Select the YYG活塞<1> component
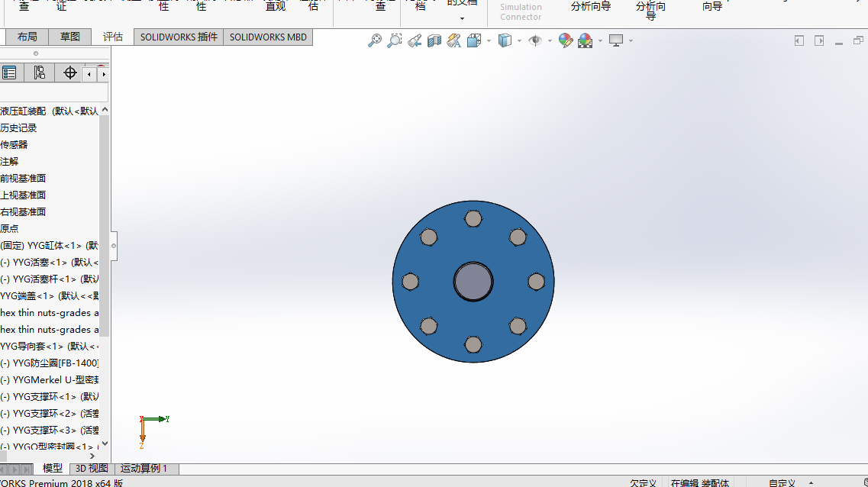868x487 pixels. click(50, 263)
